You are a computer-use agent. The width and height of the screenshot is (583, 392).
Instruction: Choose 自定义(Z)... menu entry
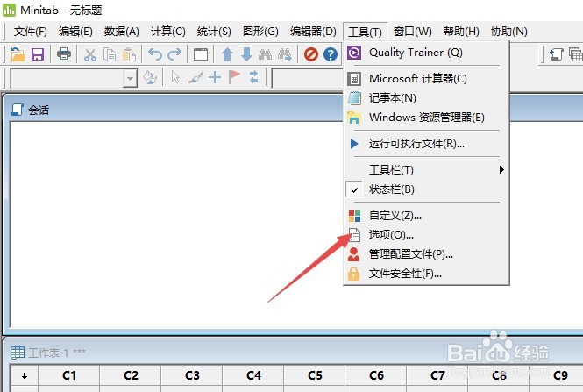[x=426, y=216]
